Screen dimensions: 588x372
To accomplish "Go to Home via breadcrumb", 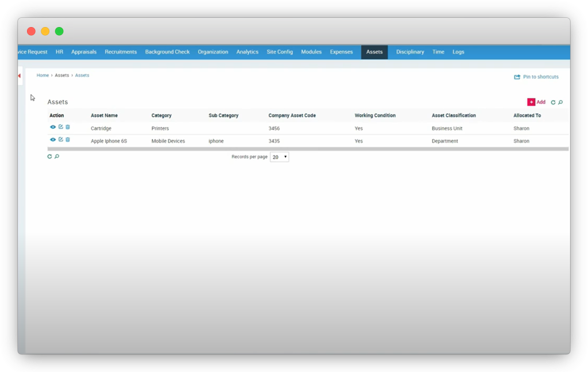I will pos(42,75).
